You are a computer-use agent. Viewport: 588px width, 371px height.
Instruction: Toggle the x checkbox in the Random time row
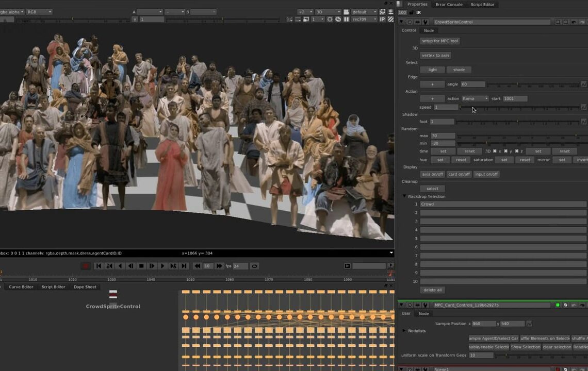(x=495, y=151)
